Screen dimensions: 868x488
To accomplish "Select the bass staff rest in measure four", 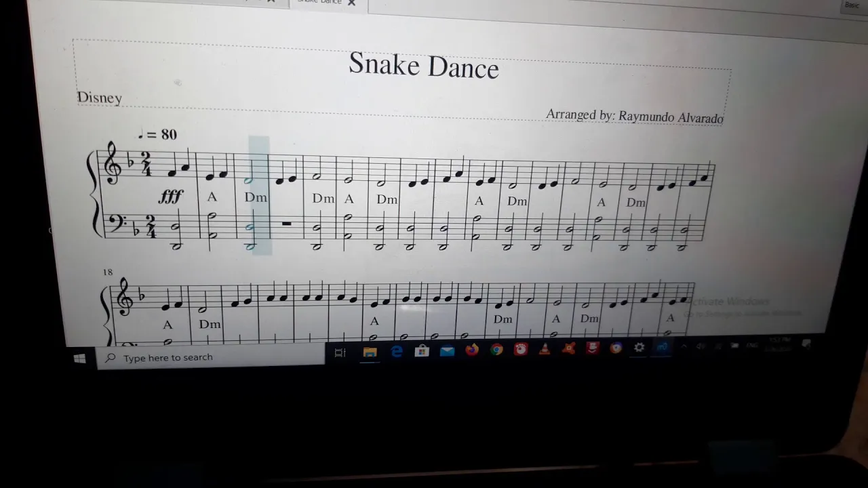I will point(286,223).
